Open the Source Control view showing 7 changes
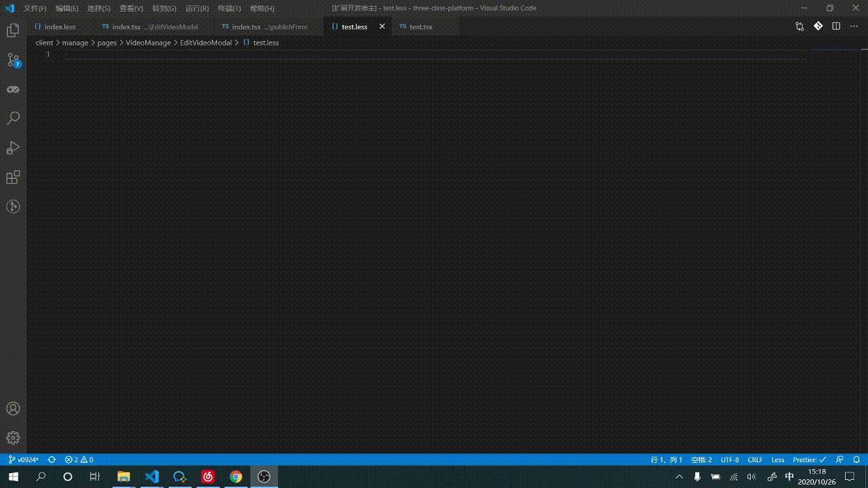868x488 pixels. coord(13,60)
